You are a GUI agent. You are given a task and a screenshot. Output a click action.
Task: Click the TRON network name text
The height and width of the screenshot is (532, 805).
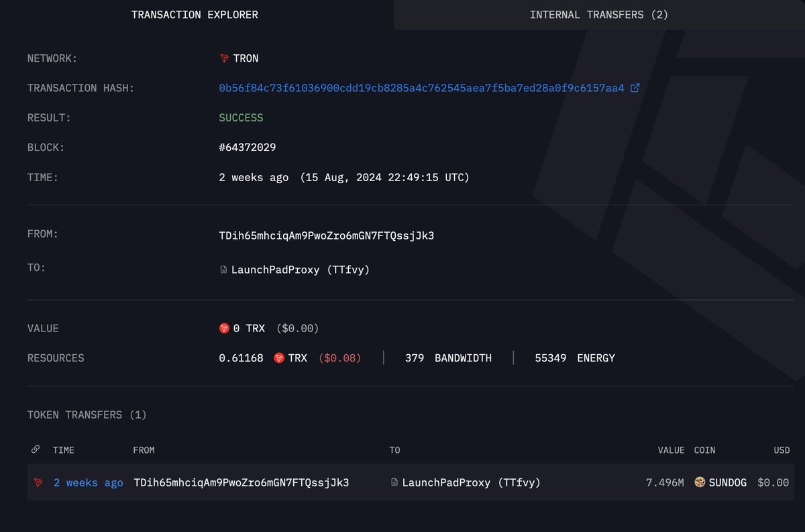point(246,58)
